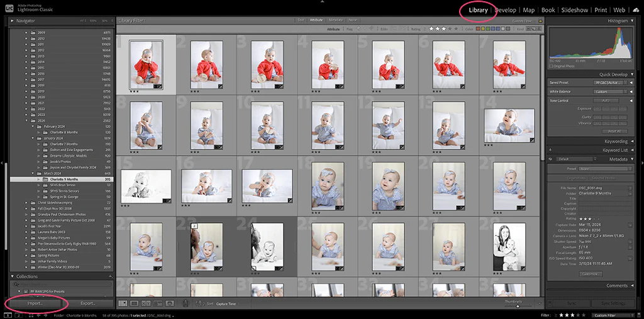644x319 pixels.
Task: Select Metadata tab in Library Filter
Action: point(336,20)
